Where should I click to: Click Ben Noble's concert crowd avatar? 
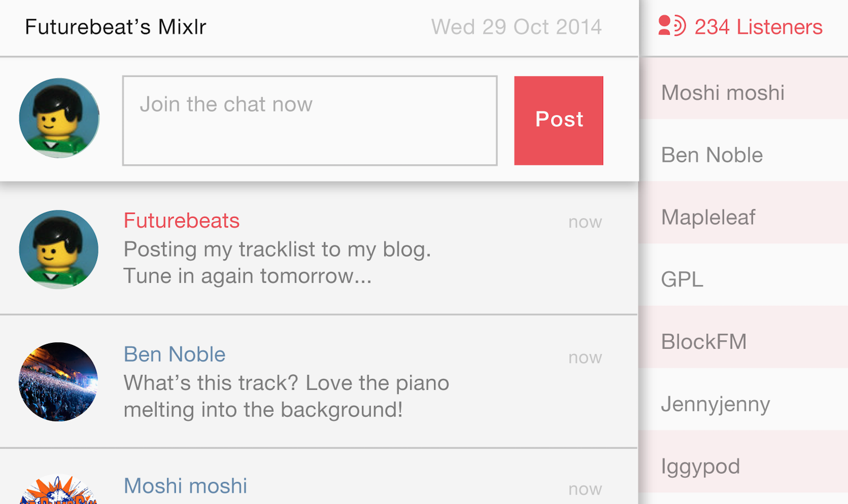click(x=58, y=382)
